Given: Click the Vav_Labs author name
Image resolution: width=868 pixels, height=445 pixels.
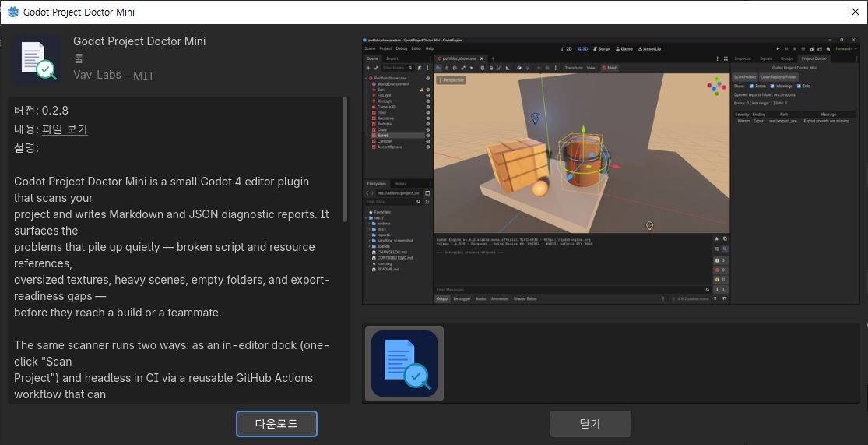Looking at the screenshot, I should pyautogui.click(x=97, y=75).
